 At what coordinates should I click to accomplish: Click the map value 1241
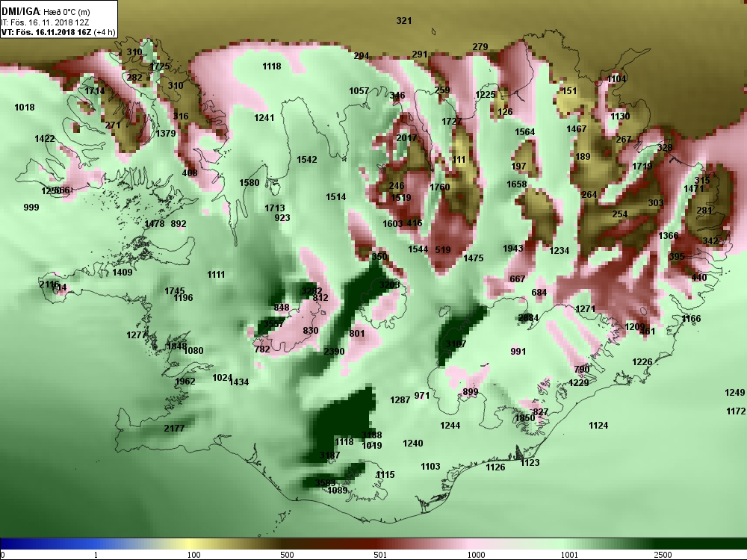[x=264, y=118]
